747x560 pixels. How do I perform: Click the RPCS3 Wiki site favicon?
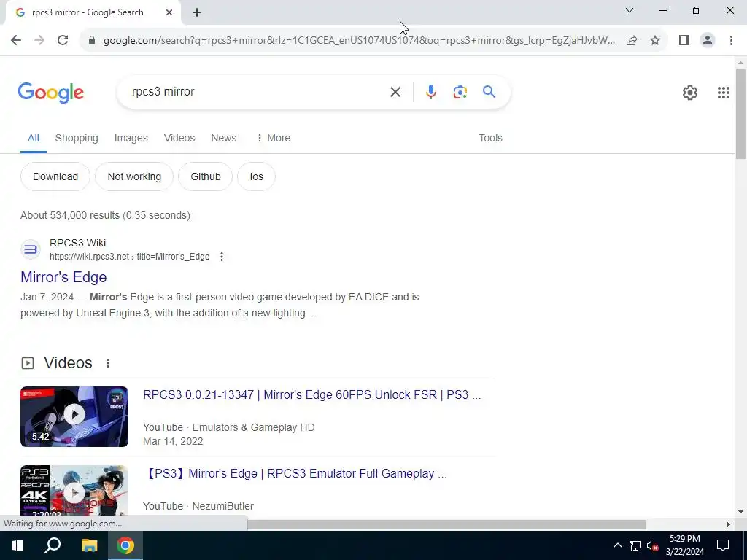click(31, 249)
